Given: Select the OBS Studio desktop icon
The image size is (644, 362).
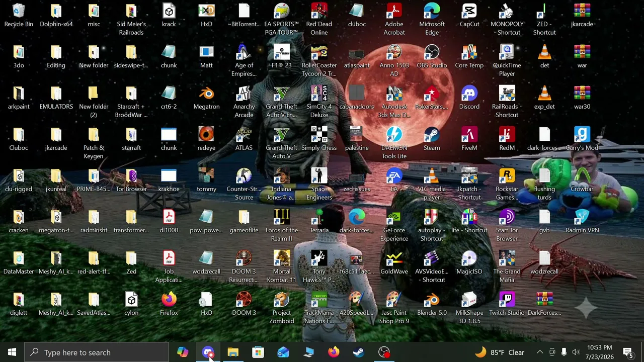Looking at the screenshot, I should coord(432,57).
